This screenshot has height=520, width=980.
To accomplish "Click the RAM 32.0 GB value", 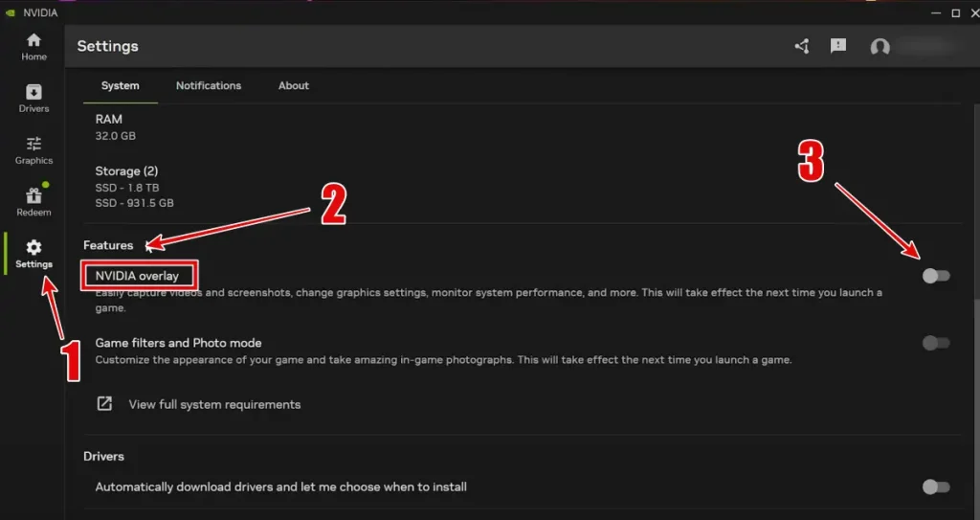I will click(x=115, y=136).
